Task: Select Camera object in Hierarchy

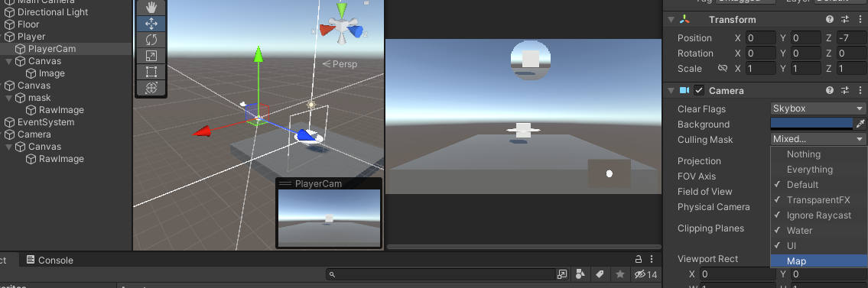Action: tap(34, 134)
